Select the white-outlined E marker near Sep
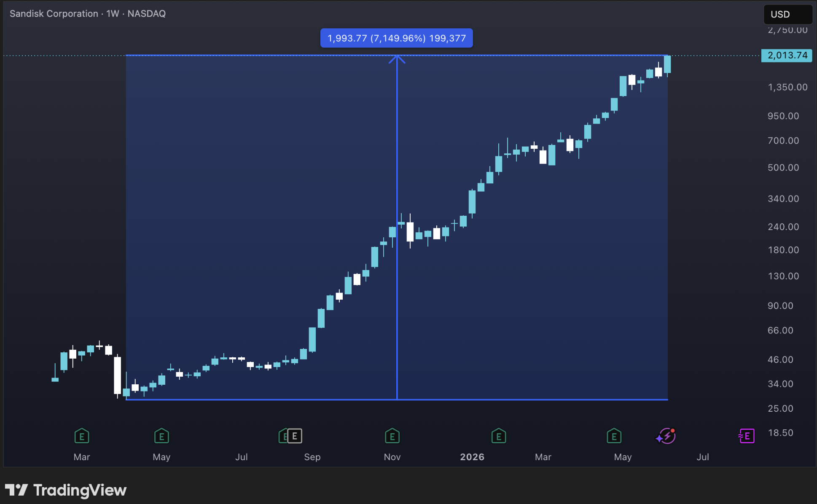 295,436
